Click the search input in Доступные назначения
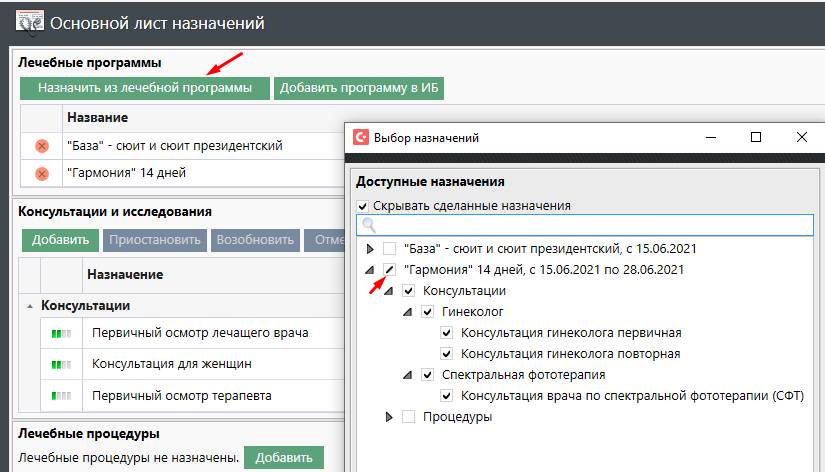825x472 pixels. 590,226
